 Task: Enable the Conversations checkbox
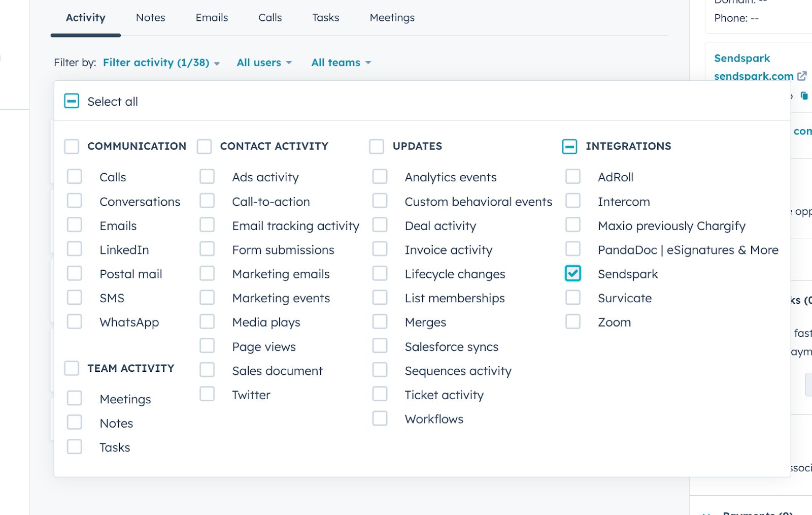75,201
